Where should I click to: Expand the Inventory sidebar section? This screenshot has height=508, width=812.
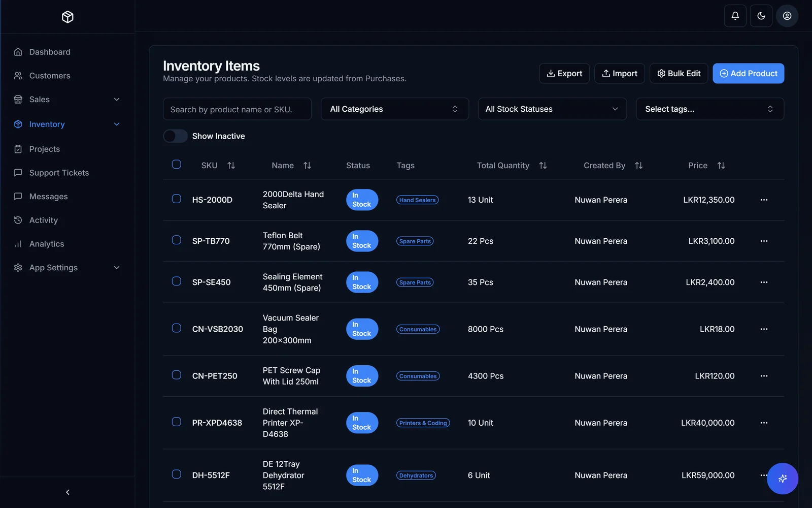67,124
